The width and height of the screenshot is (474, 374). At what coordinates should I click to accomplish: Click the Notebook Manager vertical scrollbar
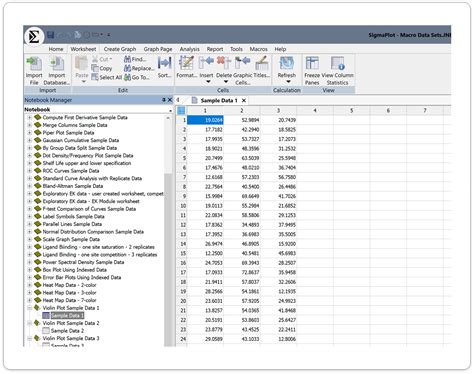(x=169, y=230)
